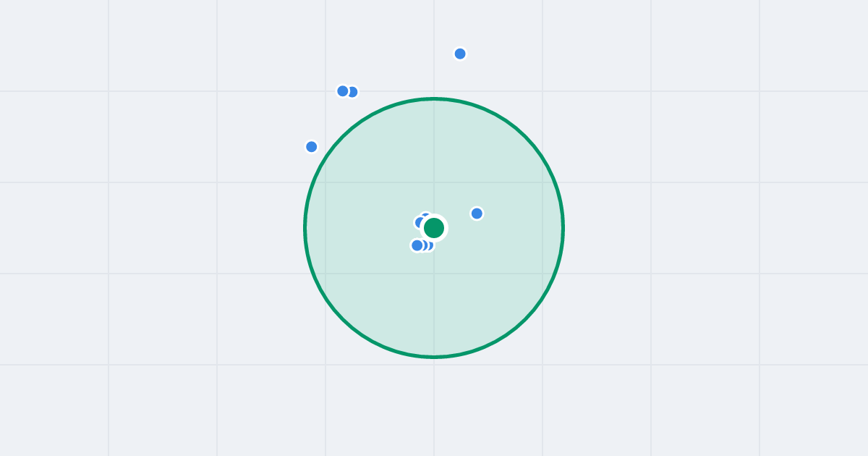Click the left edge of the green radius circle
This screenshot has height=456, width=868.
305,228
